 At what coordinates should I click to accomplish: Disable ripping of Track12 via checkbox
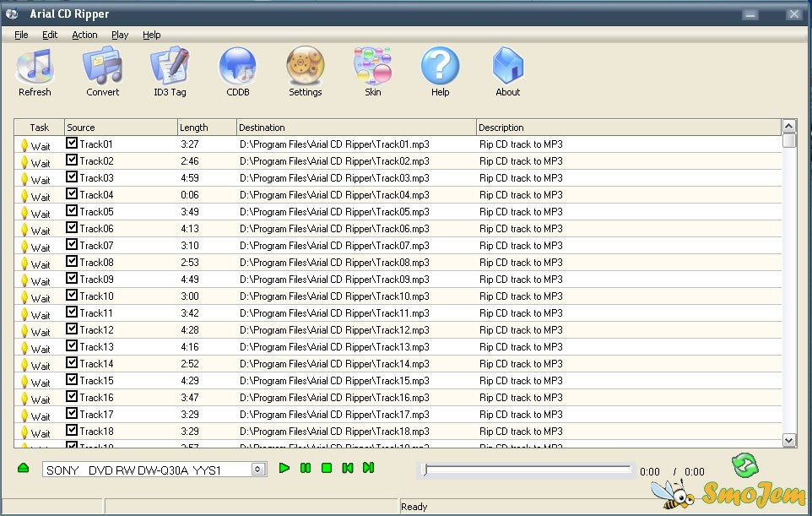72,329
